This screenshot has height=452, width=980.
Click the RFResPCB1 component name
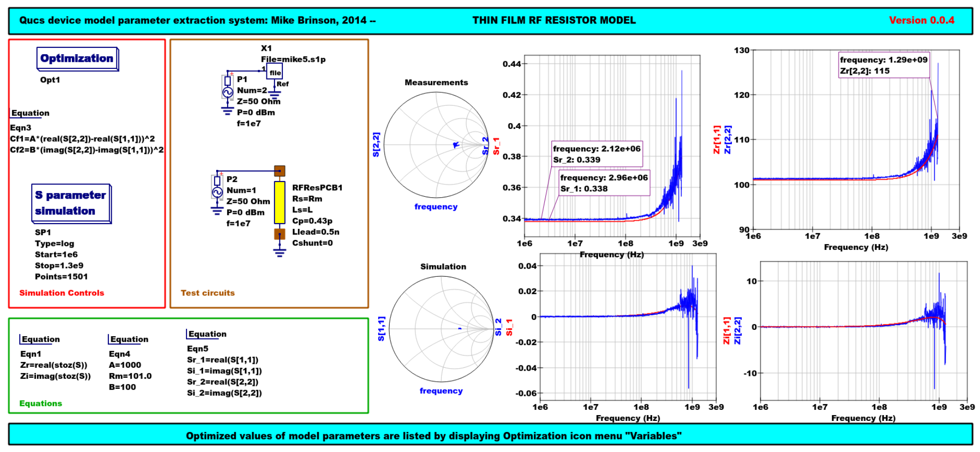[317, 188]
